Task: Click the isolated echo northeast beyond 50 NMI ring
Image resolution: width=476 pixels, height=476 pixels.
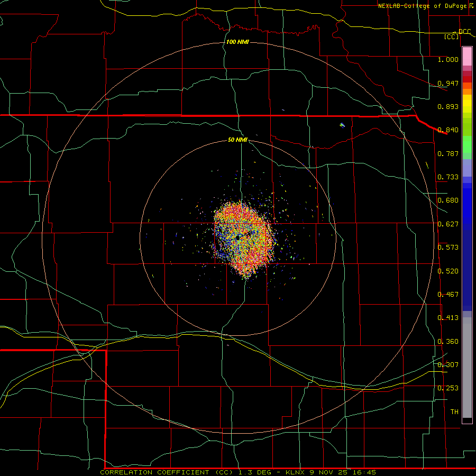Action: (x=342, y=125)
